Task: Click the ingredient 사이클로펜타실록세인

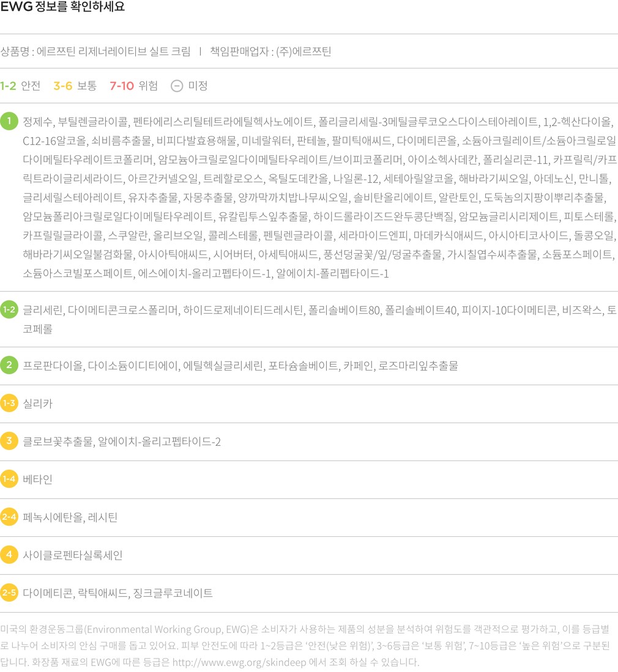Action: point(73,556)
